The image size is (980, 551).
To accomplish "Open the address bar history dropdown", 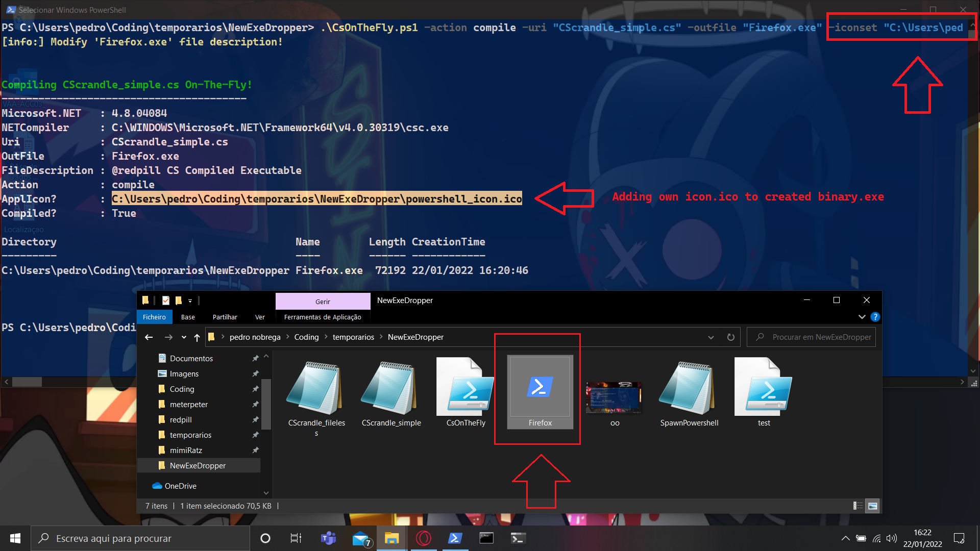I will (x=711, y=337).
